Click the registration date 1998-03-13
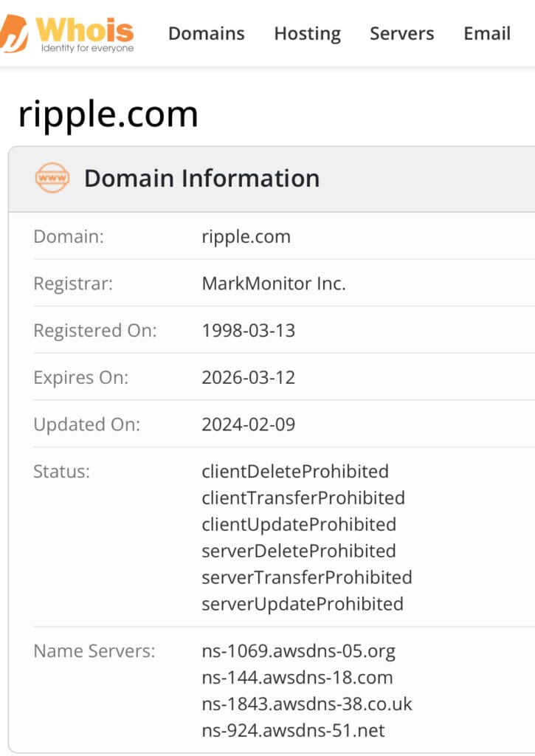This screenshot has width=535, height=756. [248, 331]
